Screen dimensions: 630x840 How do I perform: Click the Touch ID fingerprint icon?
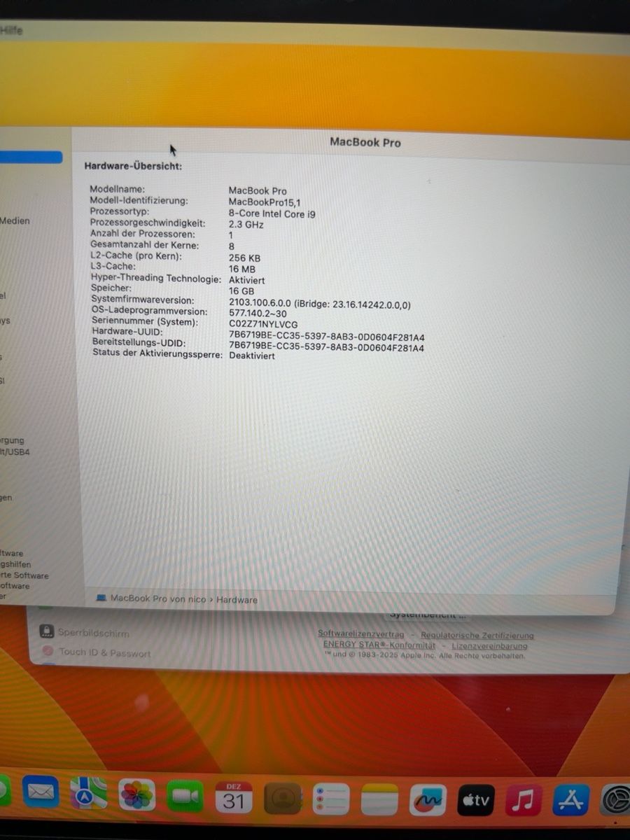(x=48, y=652)
